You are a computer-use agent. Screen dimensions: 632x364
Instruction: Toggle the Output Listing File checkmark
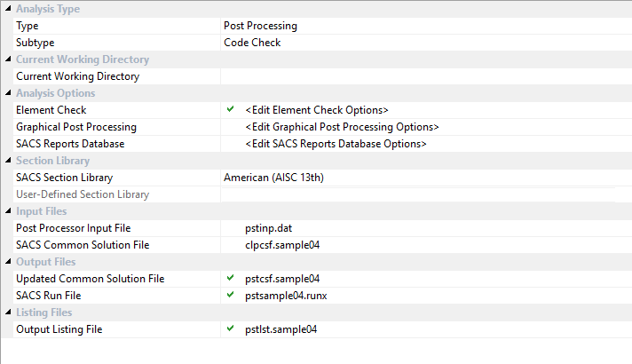(x=231, y=328)
